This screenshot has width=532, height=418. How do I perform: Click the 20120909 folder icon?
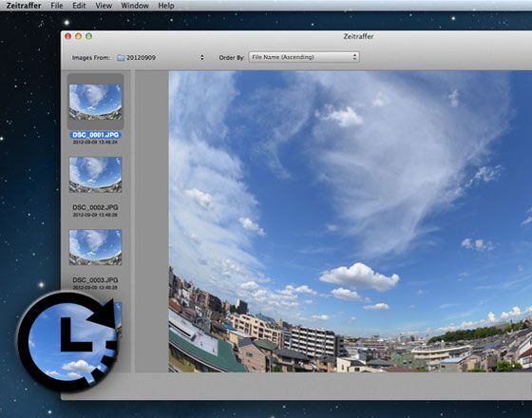pos(121,58)
